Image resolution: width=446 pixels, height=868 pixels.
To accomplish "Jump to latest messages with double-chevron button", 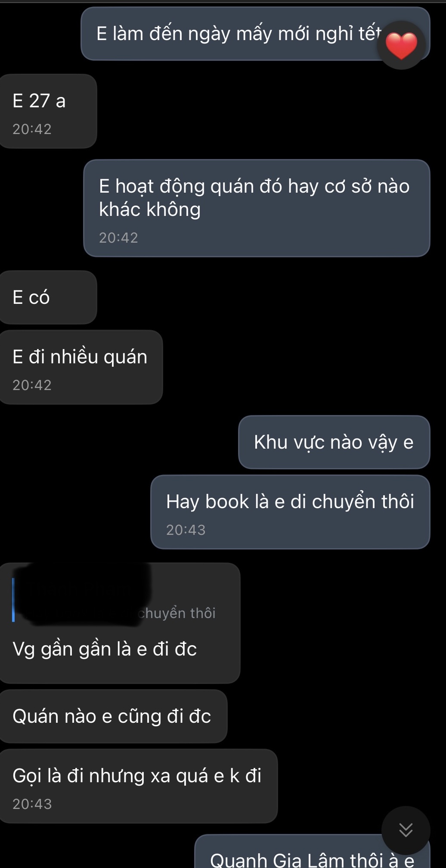I will (x=406, y=830).
